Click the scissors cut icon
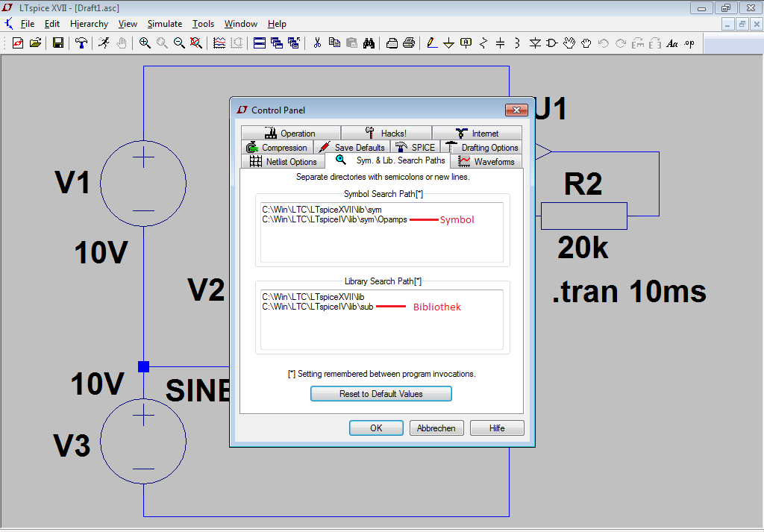The image size is (764, 532). [317, 43]
